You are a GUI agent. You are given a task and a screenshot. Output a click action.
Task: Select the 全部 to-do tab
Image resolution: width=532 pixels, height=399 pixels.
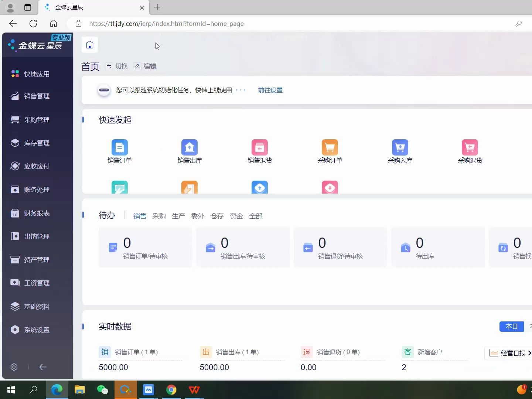256,216
